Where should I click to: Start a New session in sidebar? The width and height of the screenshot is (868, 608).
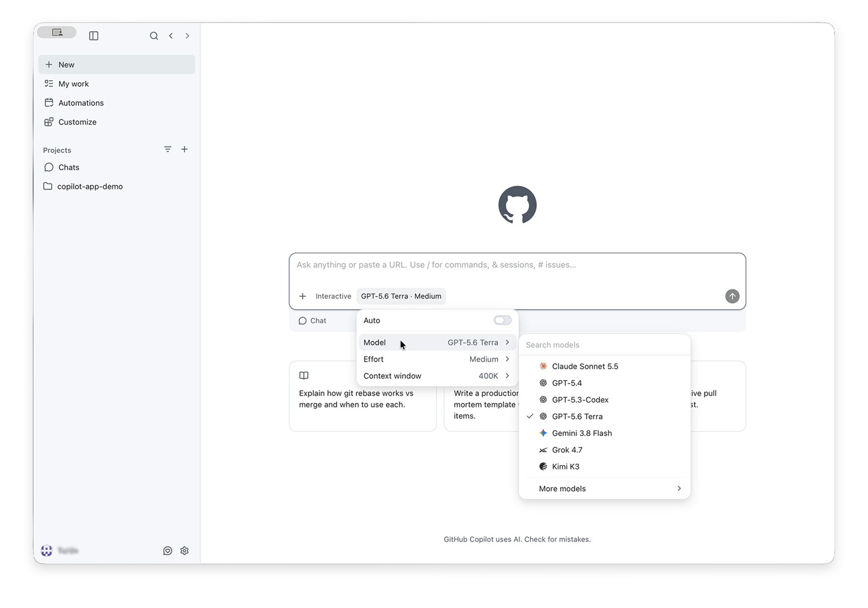pos(116,65)
